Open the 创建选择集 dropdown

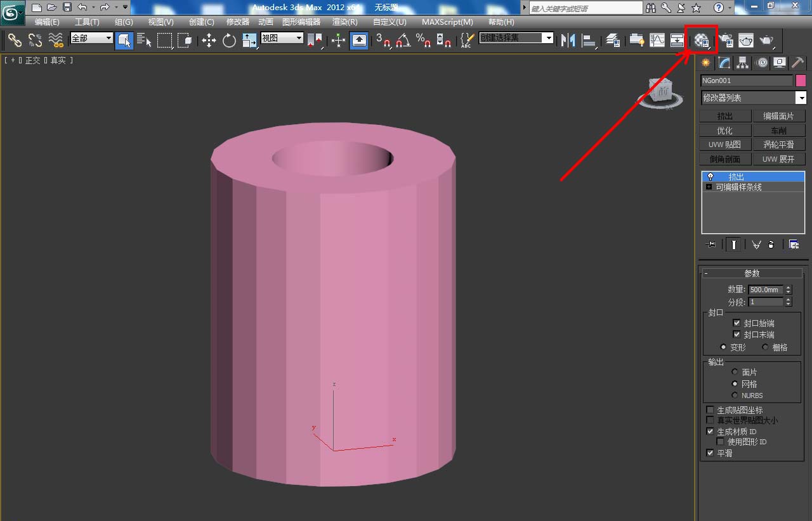point(516,38)
